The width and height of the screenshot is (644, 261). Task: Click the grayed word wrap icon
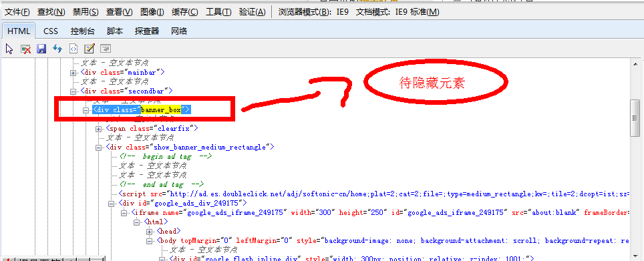pyautogui.click(x=106, y=49)
